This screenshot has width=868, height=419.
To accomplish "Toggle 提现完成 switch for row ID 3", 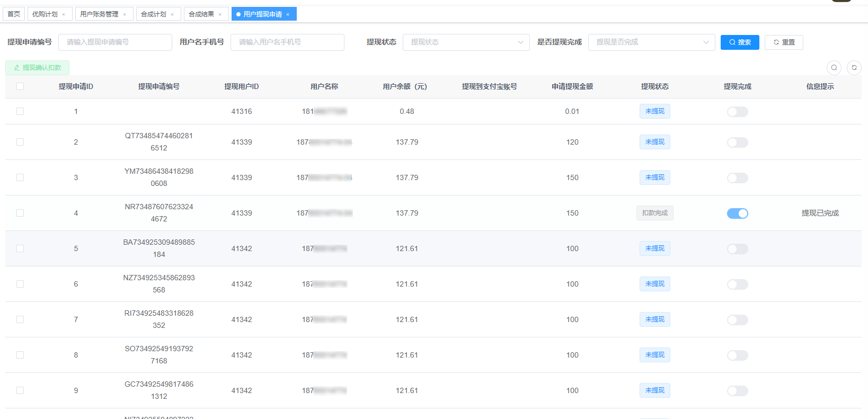I will tap(738, 178).
